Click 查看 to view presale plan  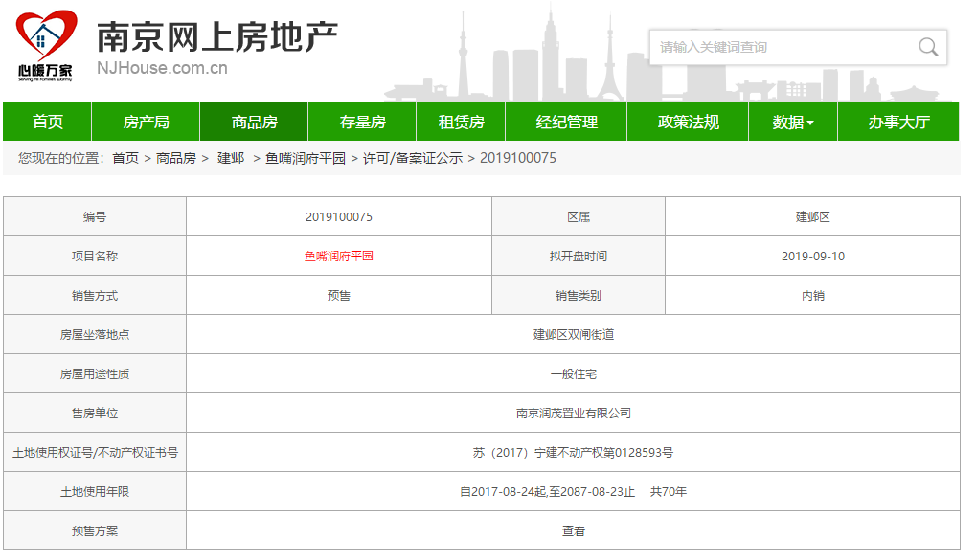click(573, 531)
